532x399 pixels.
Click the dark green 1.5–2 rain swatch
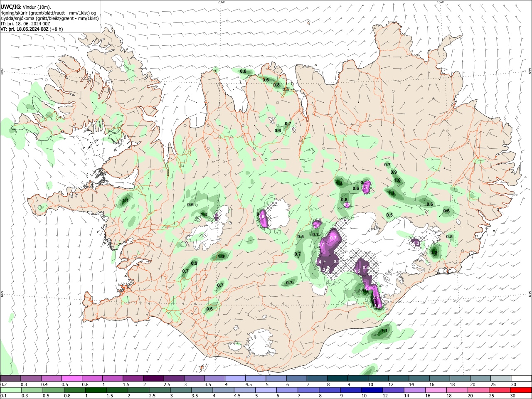coord(117,390)
